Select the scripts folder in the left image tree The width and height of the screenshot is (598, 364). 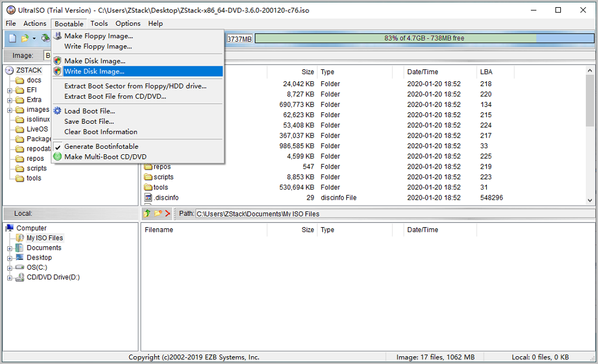36,169
